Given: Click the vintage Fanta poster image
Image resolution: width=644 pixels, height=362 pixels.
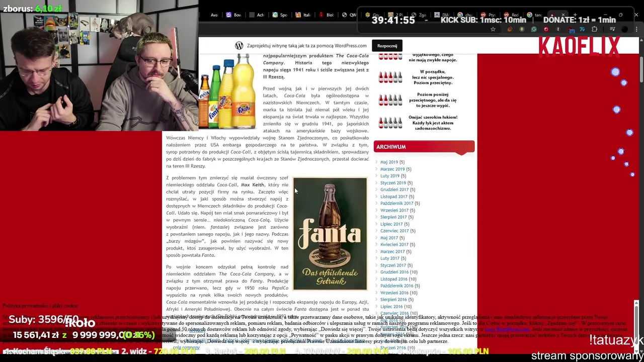Looking at the screenshot, I should [330, 234].
